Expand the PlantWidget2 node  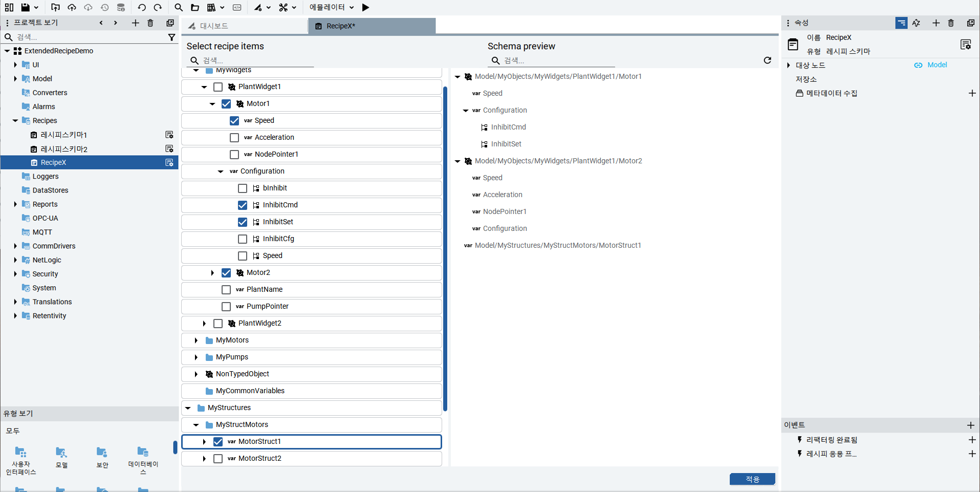coord(204,323)
